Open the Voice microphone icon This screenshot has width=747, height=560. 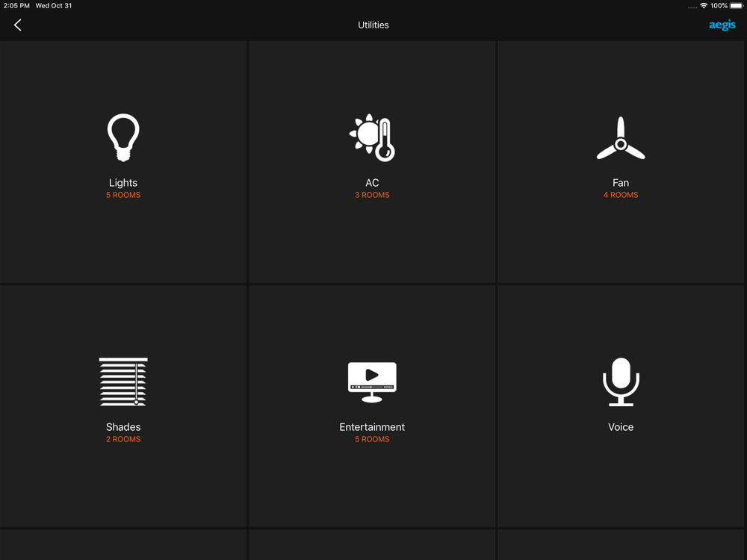point(621,382)
